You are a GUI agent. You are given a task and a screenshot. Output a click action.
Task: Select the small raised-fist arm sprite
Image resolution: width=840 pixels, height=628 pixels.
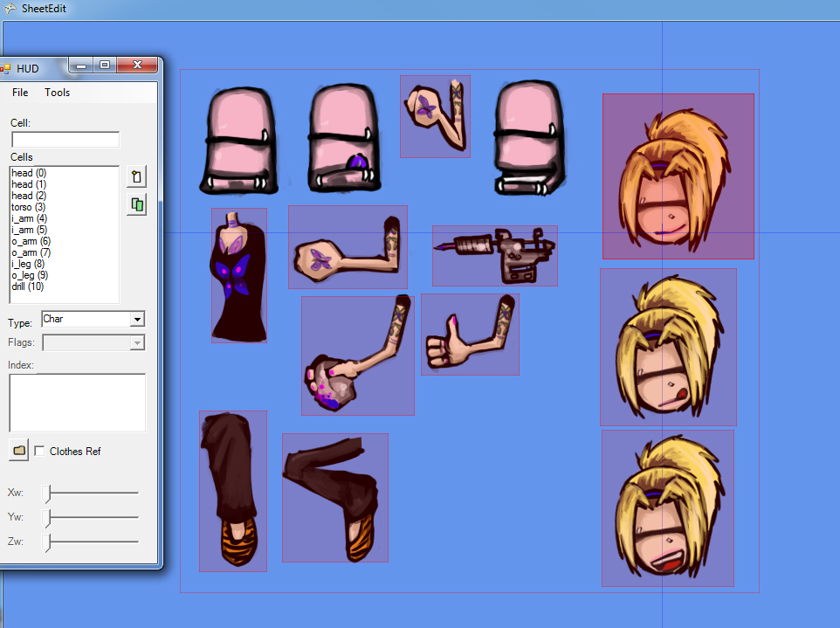[x=435, y=116]
